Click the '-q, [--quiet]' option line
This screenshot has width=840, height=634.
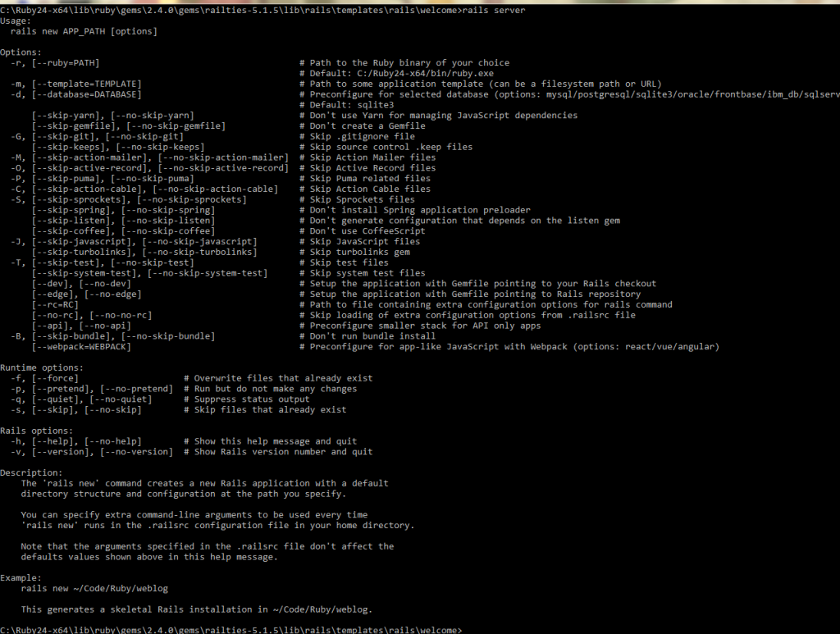pyautogui.click(x=81, y=399)
